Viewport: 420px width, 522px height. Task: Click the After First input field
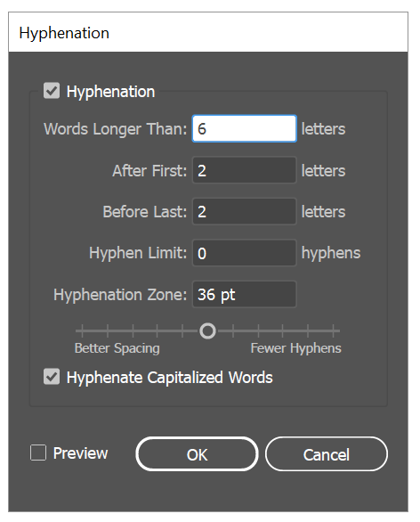tap(245, 170)
